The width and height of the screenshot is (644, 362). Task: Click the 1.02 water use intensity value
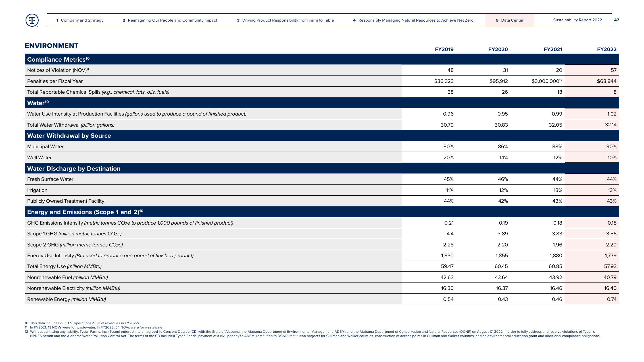612,114
